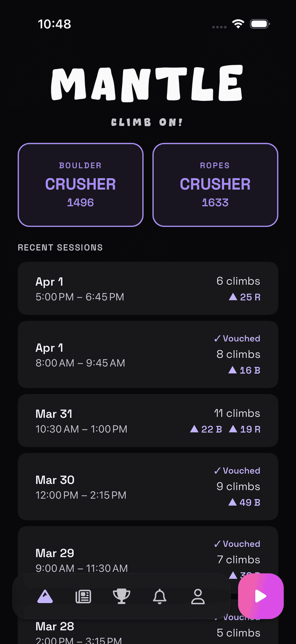Open the Mar 31 session with 11 climbs
Image resolution: width=296 pixels, height=644 pixels.
(148, 420)
